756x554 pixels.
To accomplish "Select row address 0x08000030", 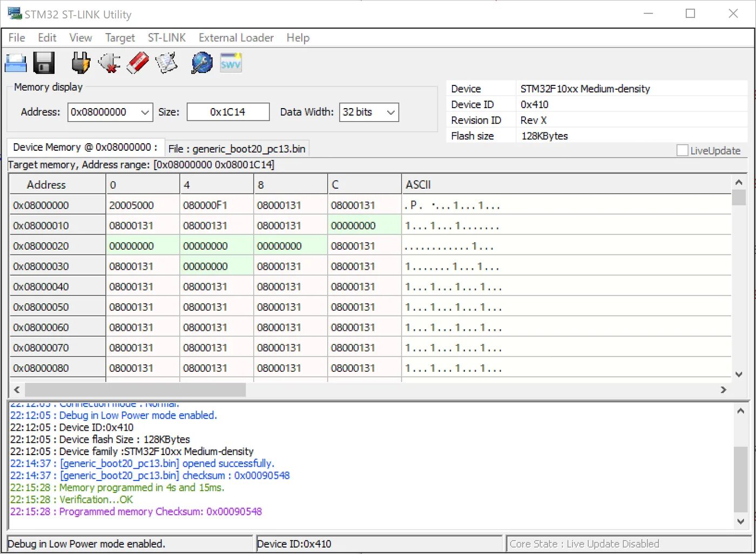I will 57,266.
